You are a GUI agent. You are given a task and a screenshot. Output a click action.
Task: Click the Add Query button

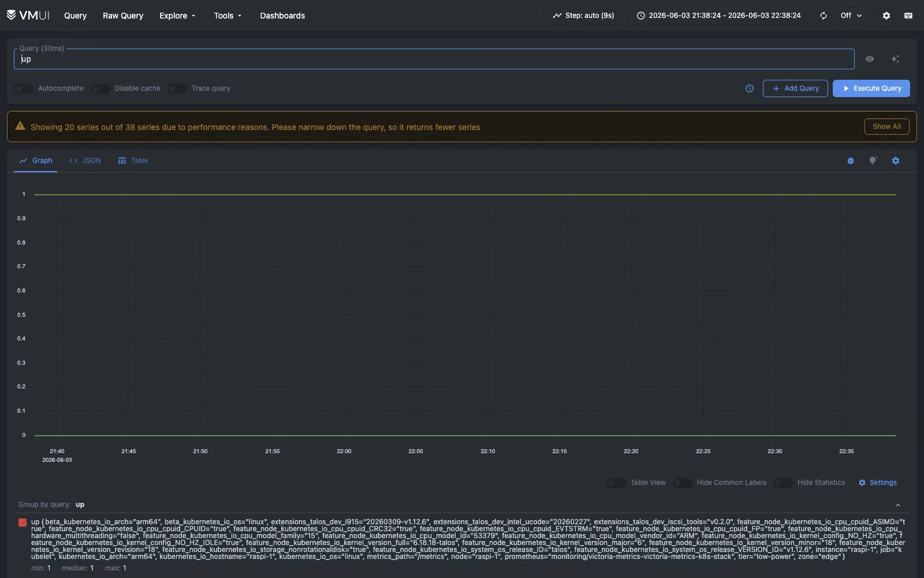(795, 88)
